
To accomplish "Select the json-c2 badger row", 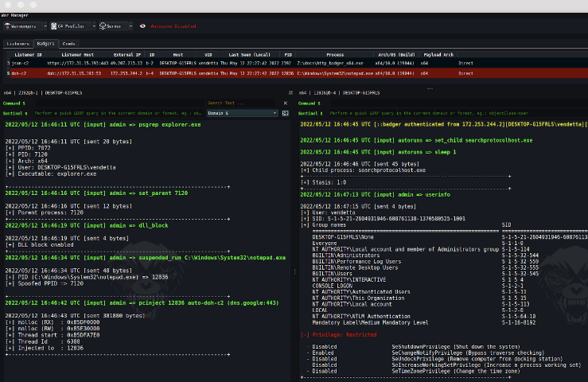I will [294, 64].
